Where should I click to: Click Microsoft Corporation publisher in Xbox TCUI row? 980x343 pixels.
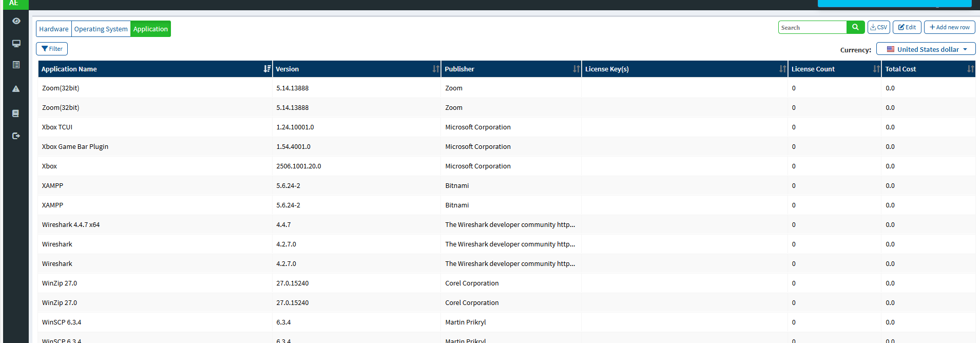(478, 127)
